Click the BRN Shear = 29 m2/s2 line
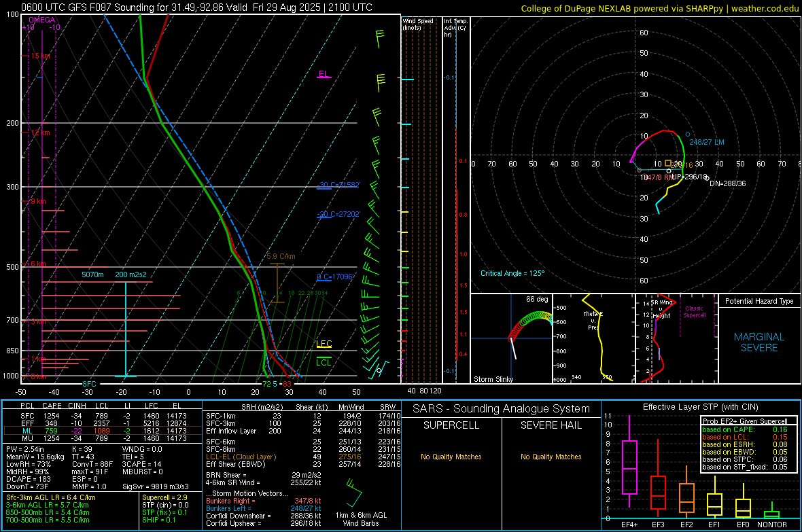802x532 pixels. [264, 475]
